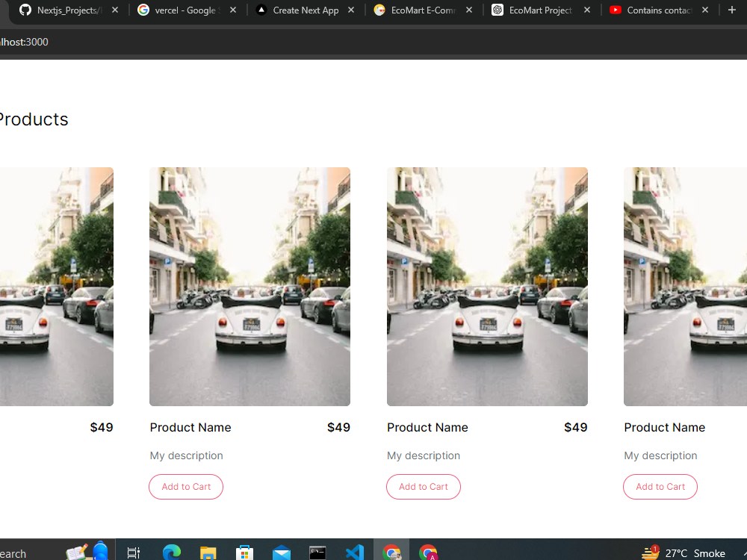Viewport: 747px width, 560px height.
Task: Open File Explorer from the taskbar
Action: point(208,553)
